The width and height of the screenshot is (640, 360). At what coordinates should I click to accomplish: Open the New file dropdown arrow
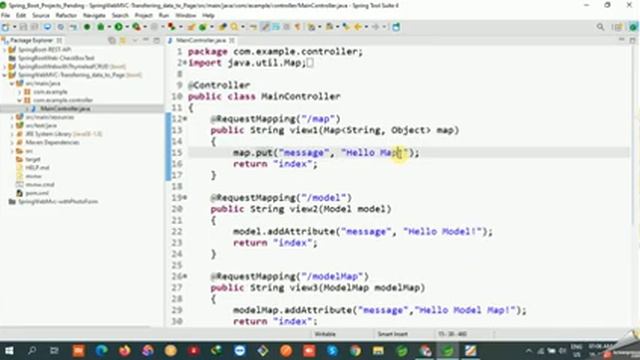pyautogui.click(x=14, y=27)
